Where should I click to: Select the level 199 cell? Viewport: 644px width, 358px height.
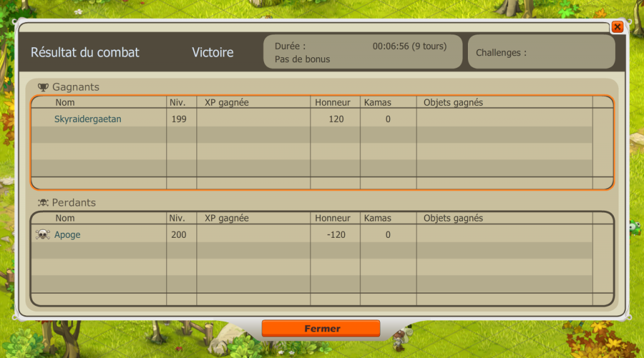(179, 119)
